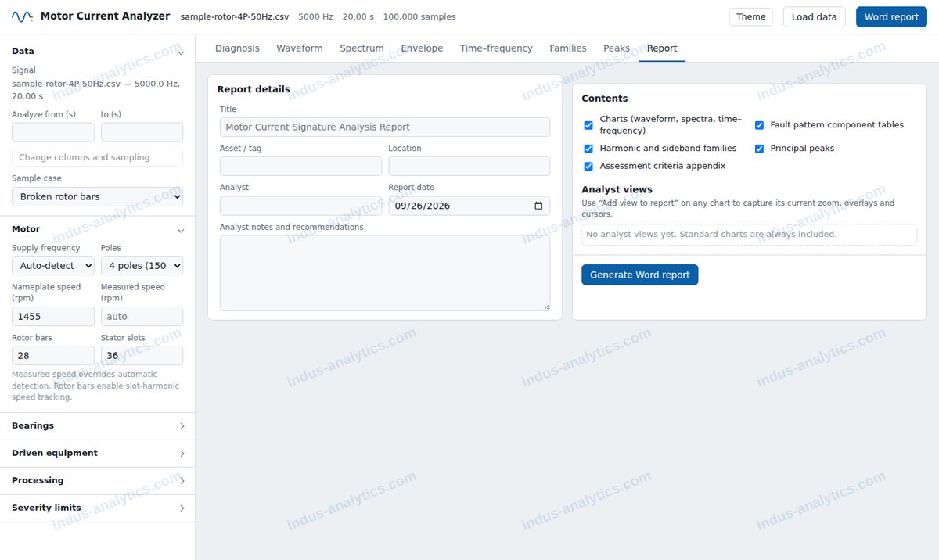This screenshot has height=560, width=939.
Task: Expand the Driven equipment section
Action: point(97,454)
